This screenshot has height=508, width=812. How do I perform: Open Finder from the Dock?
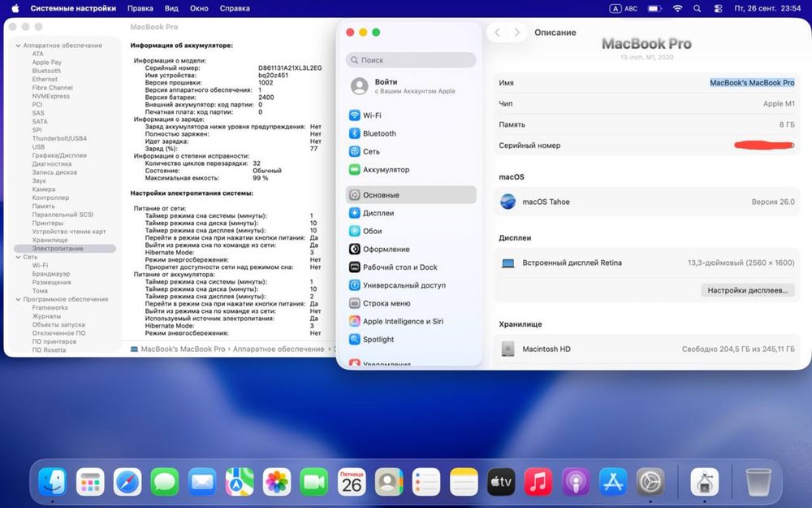pos(53,481)
